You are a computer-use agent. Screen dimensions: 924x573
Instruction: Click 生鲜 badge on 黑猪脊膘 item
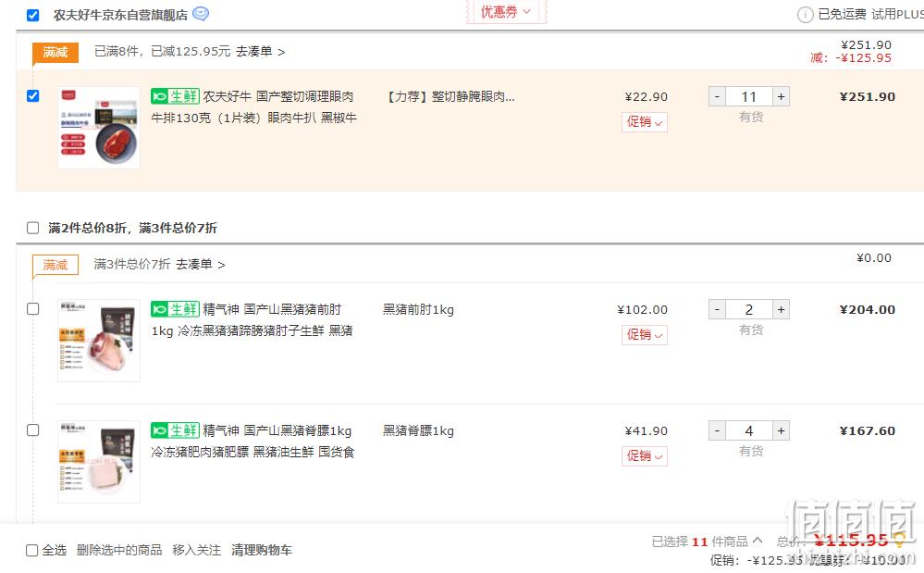click(x=175, y=430)
